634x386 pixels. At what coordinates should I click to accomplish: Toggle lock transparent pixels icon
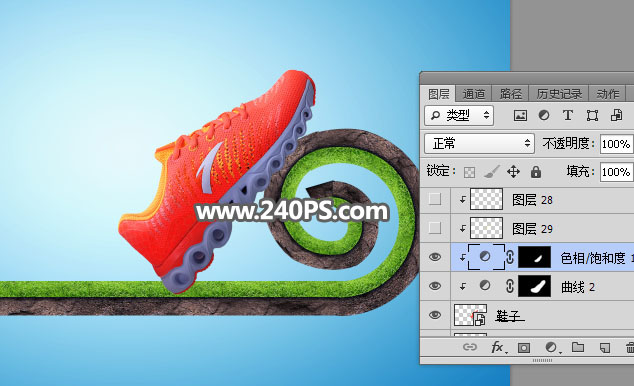tap(469, 172)
